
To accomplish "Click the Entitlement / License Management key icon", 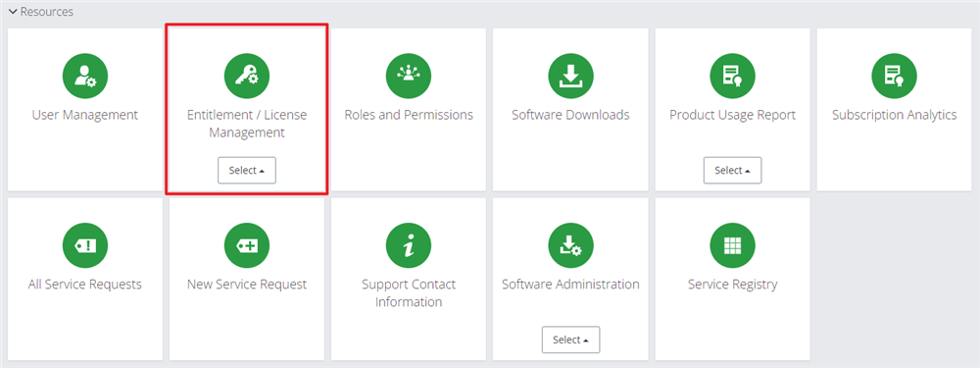I will [247, 77].
